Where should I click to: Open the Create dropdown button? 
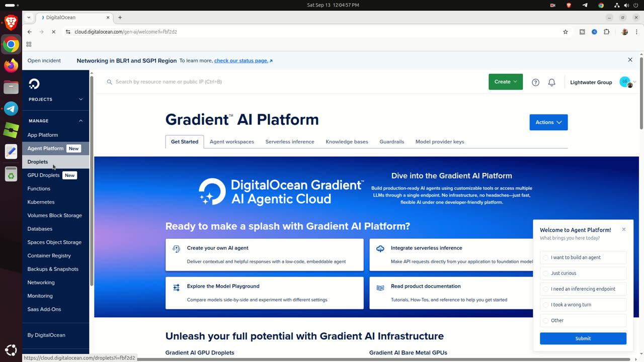[506, 82]
